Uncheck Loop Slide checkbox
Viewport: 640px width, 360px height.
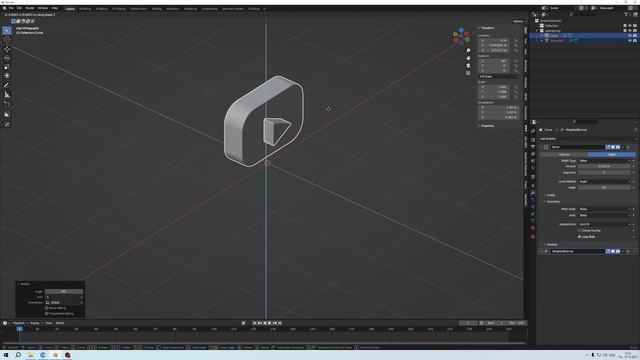click(x=579, y=237)
